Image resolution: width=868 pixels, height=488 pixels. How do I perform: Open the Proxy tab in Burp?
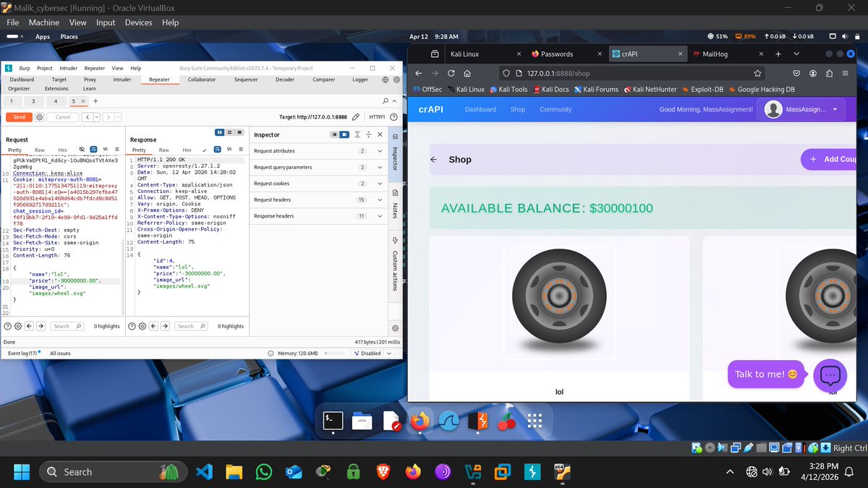tap(90, 80)
